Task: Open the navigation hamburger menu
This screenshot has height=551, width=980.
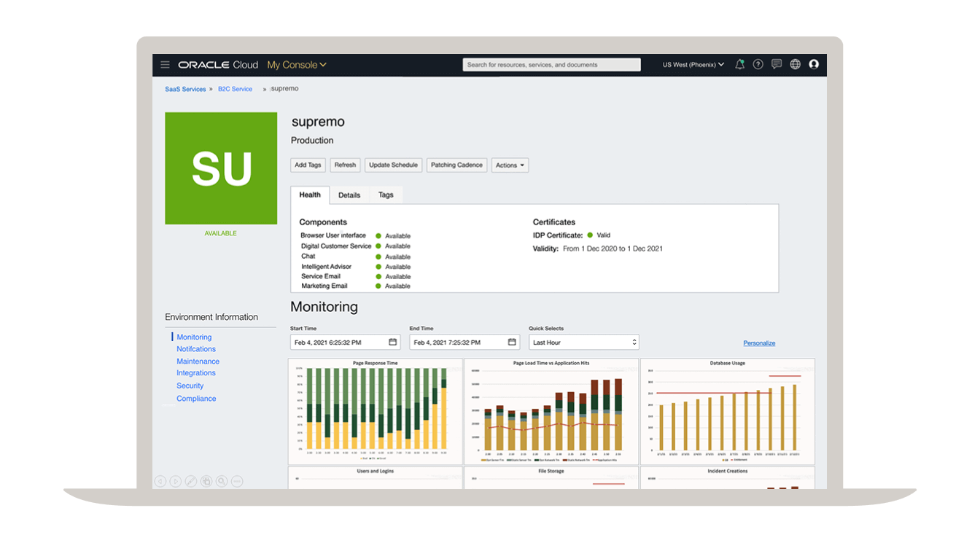Action: point(166,64)
